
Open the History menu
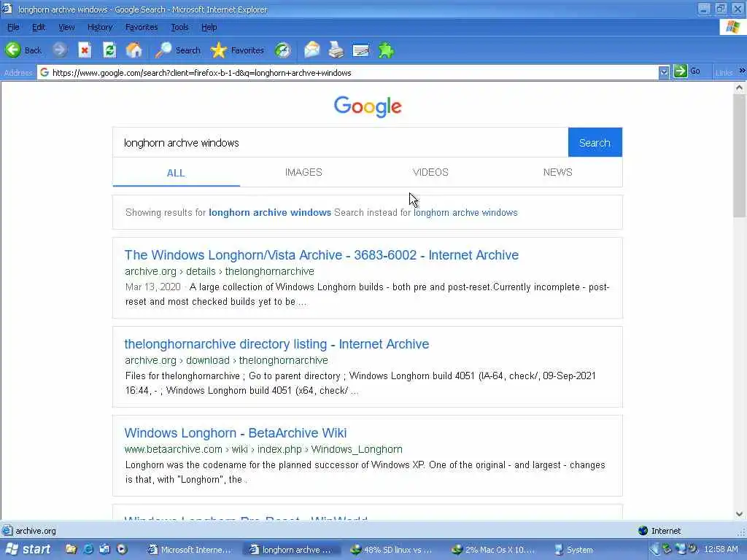tap(99, 27)
